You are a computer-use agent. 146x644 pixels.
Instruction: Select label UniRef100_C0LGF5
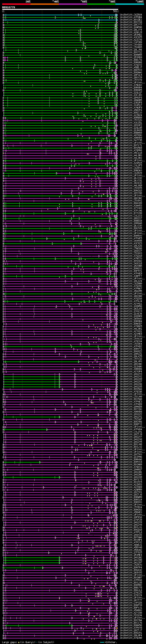point(131,165)
